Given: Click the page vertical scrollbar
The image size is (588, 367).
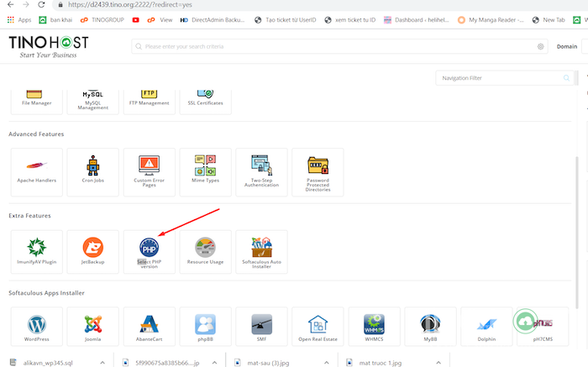Looking at the screenshot, I should [577, 233].
